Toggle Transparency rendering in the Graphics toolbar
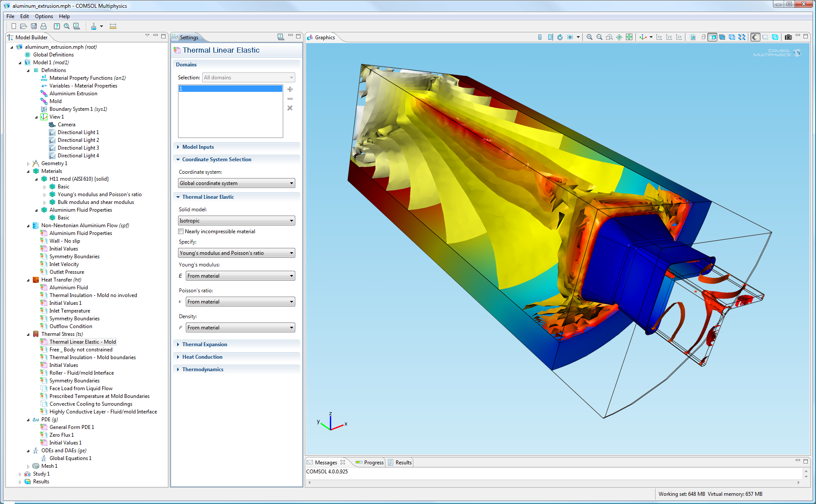Viewport: 816px width, 504px height. [765, 38]
